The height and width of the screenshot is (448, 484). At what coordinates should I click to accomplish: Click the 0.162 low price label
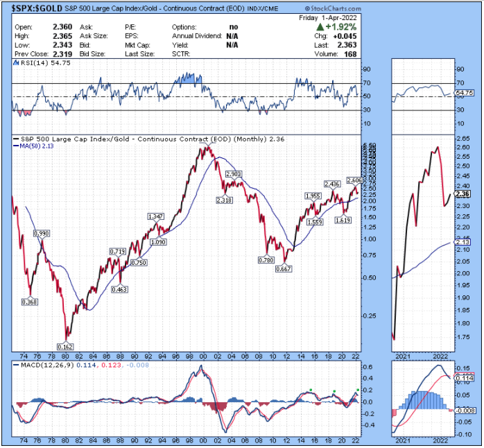coord(65,347)
